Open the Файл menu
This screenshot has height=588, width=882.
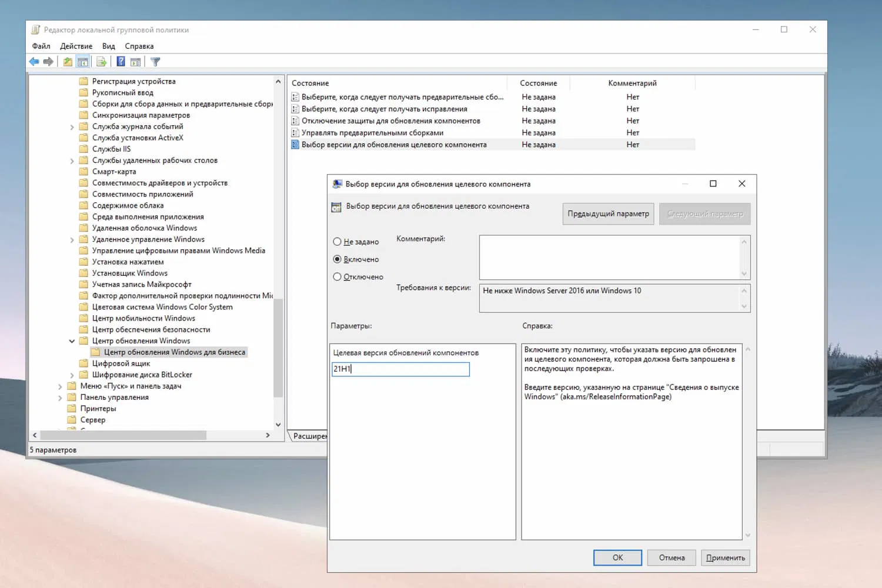[41, 46]
